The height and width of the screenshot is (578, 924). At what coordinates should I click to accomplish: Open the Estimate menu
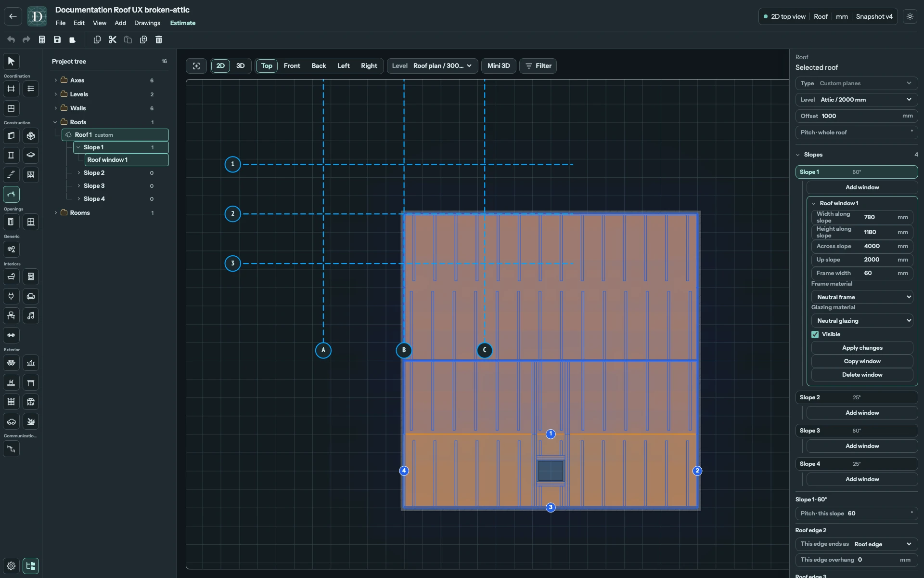pos(183,23)
